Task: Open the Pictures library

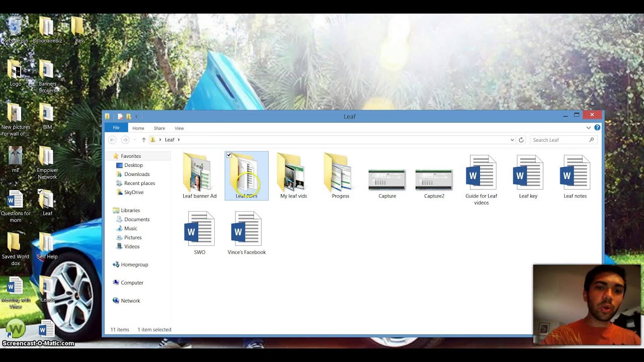Action: point(133,238)
